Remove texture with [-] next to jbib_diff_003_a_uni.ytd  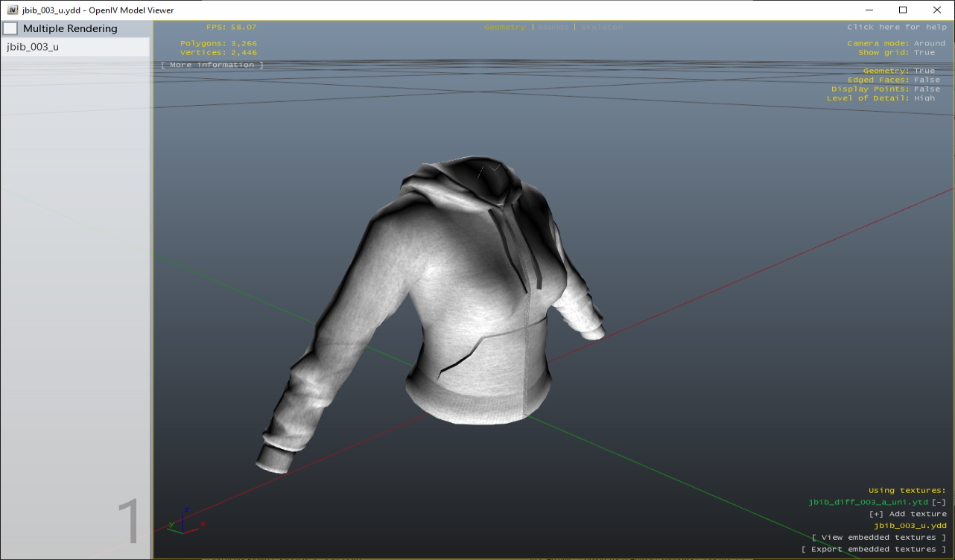click(939, 502)
